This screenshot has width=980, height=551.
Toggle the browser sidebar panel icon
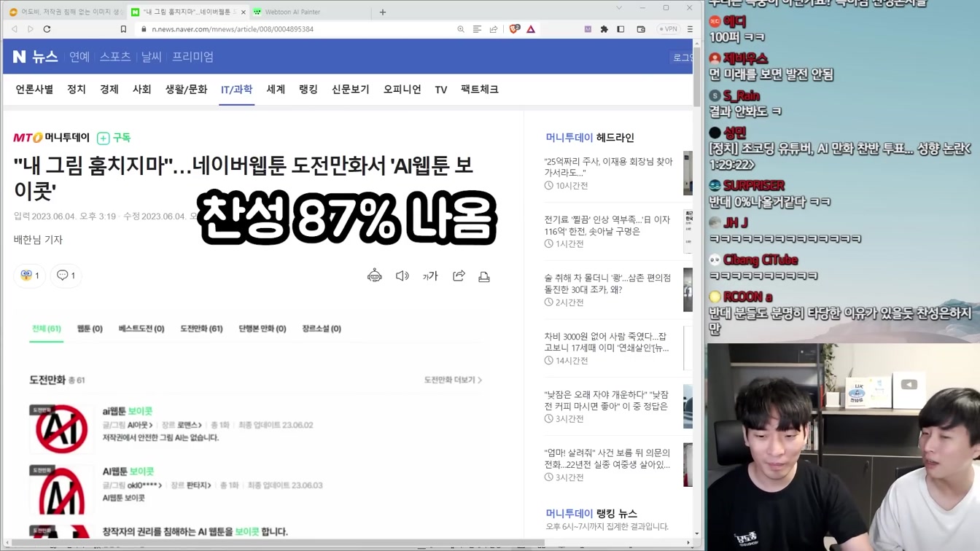[621, 29]
